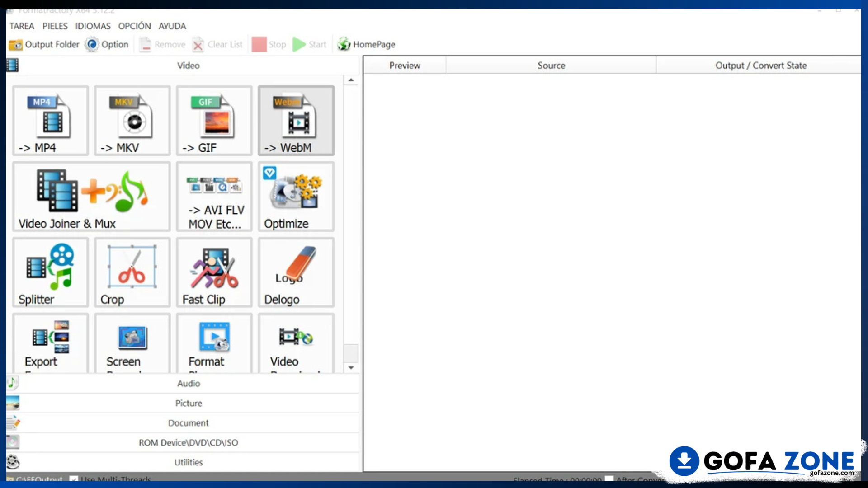The height and width of the screenshot is (488, 868).
Task: Click the music note icon beside Audio
Action: coord(13,383)
